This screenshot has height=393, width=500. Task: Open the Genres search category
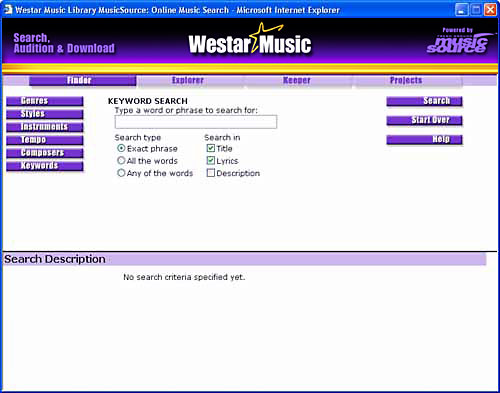[45, 101]
